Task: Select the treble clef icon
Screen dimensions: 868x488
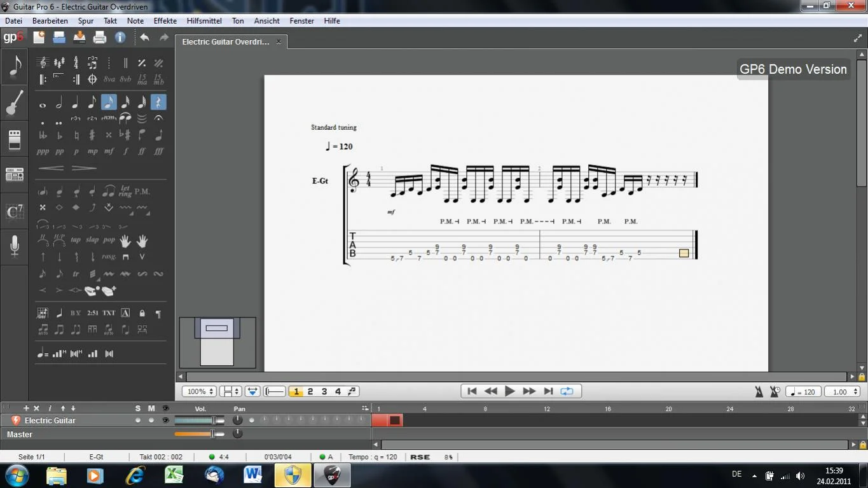Action: 43,62
